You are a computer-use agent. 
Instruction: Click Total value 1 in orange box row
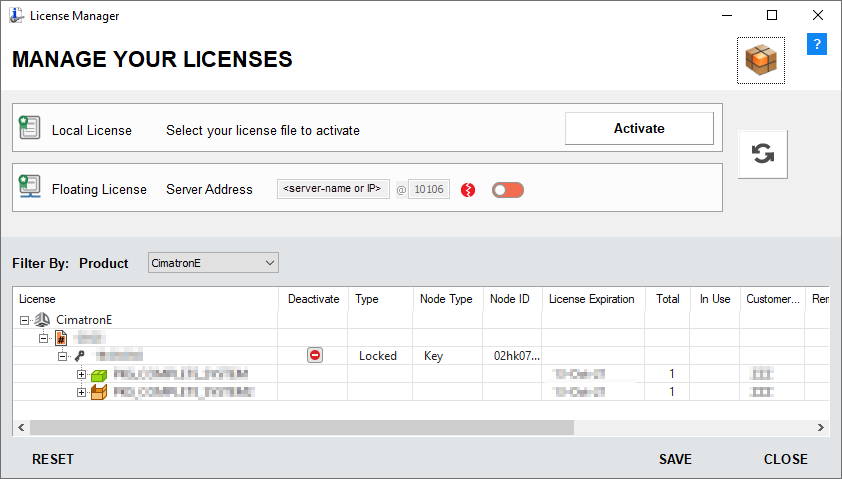tap(671, 392)
